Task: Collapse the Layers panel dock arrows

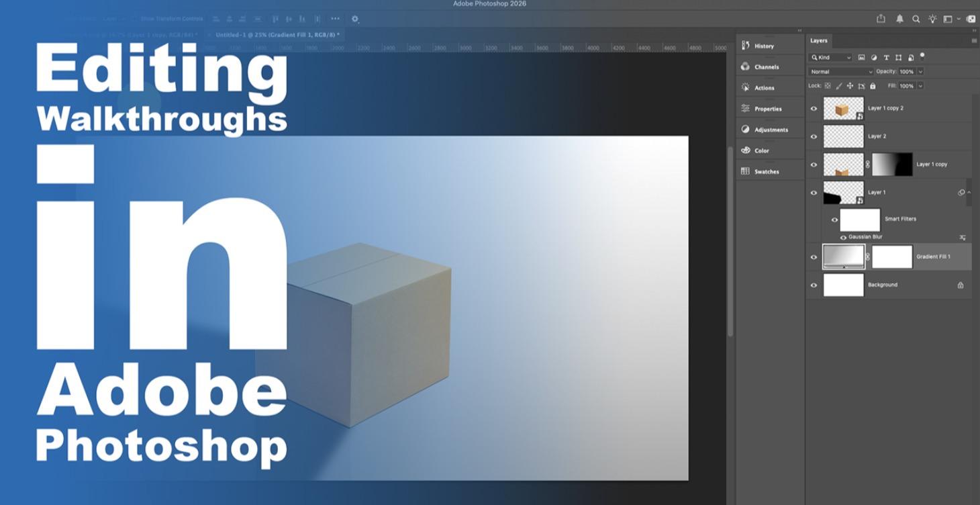Action: (974, 30)
